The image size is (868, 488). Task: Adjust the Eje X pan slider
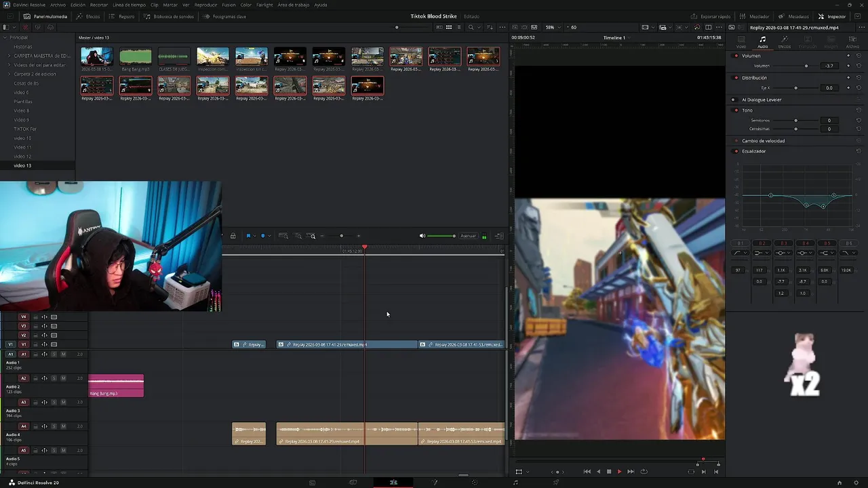coord(795,88)
